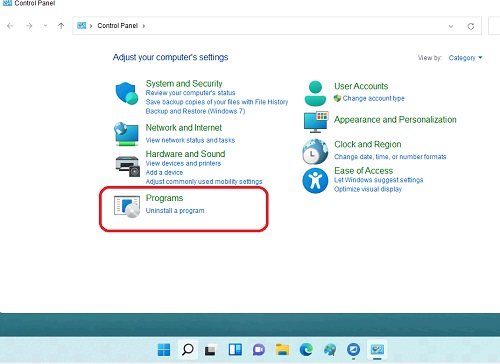Open Network and Internet heading
This screenshot has height=364, width=500.
tap(184, 128)
